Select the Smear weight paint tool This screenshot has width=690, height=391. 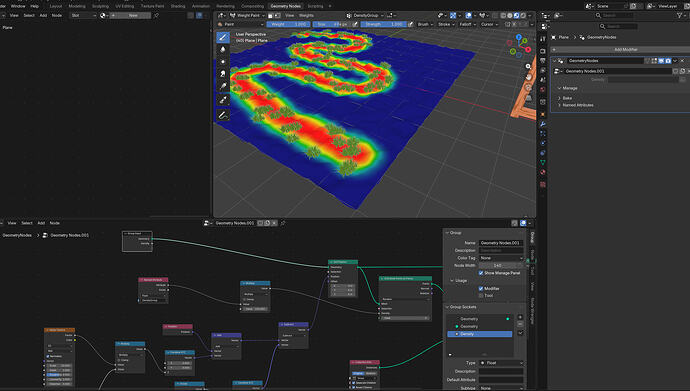[x=223, y=74]
